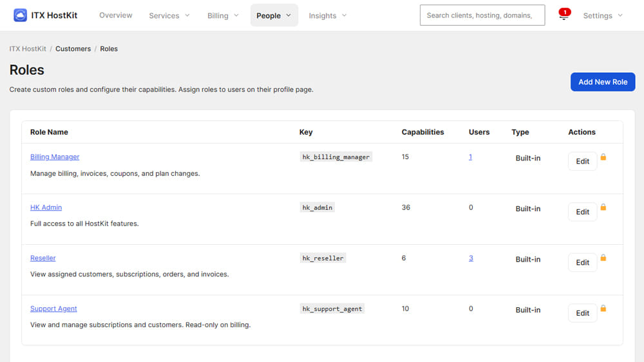The width and height of the screenshot is (644, 362).
Task: Click 'Read-only on billing' Support Agent description
Action: [x=140, y=325]
